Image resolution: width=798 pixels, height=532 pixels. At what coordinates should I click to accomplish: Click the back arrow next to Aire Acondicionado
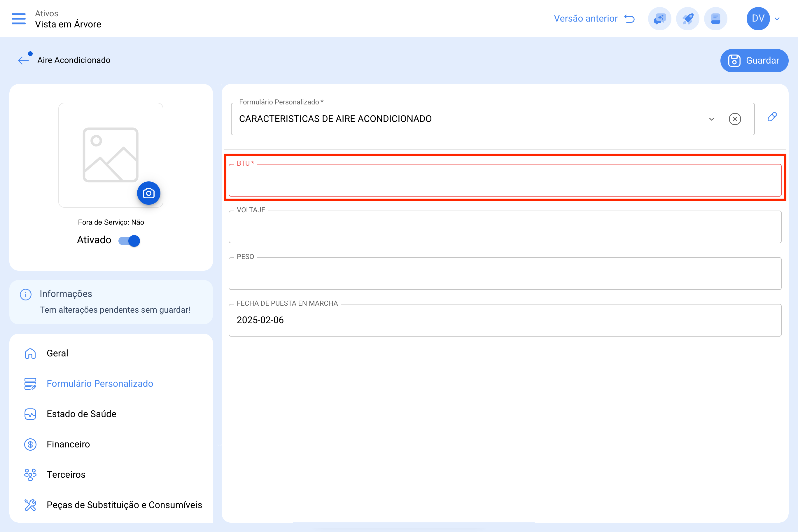coord(24,60)
